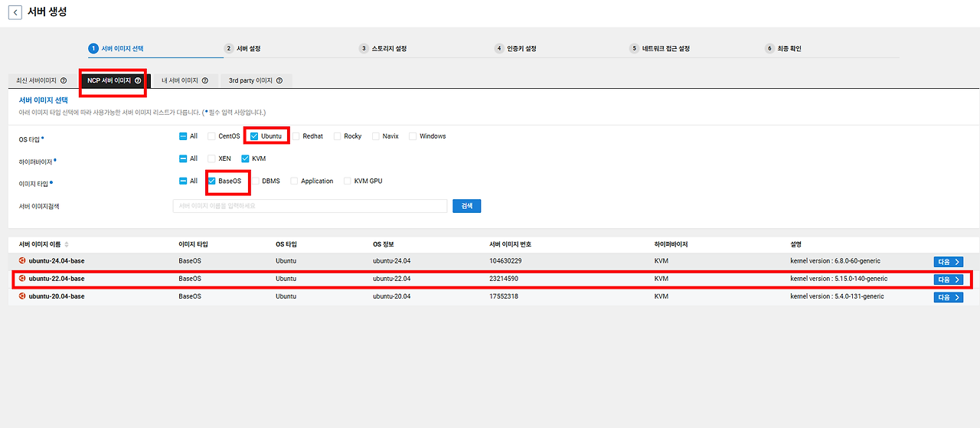Screen dimensions: 980x428
Task: Click 다음 for ubuntu-22.04-base
Action: tap(948, 279)
